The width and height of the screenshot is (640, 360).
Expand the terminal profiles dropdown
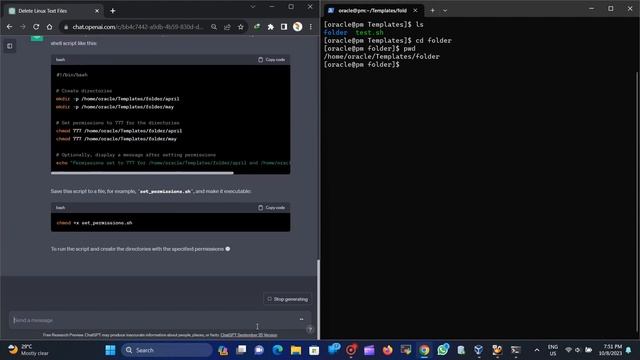click(x=445, y=11)
